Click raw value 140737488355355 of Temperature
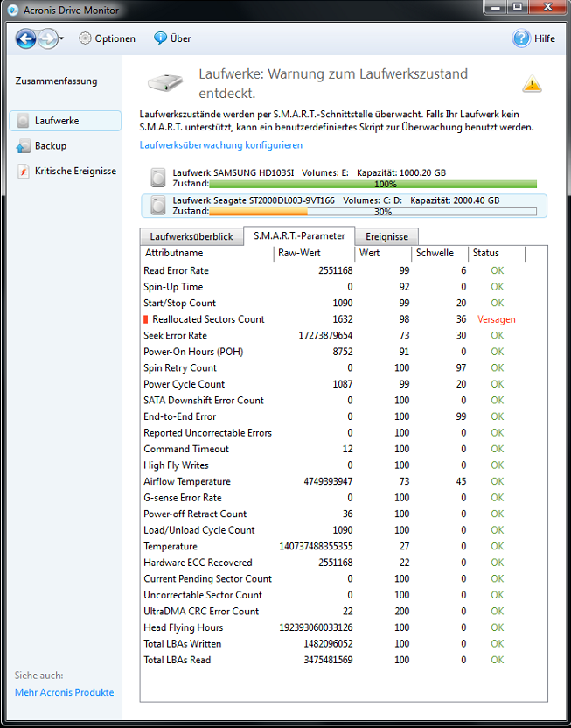The height and width of the screenshot is (728, 571). point(316,547)
